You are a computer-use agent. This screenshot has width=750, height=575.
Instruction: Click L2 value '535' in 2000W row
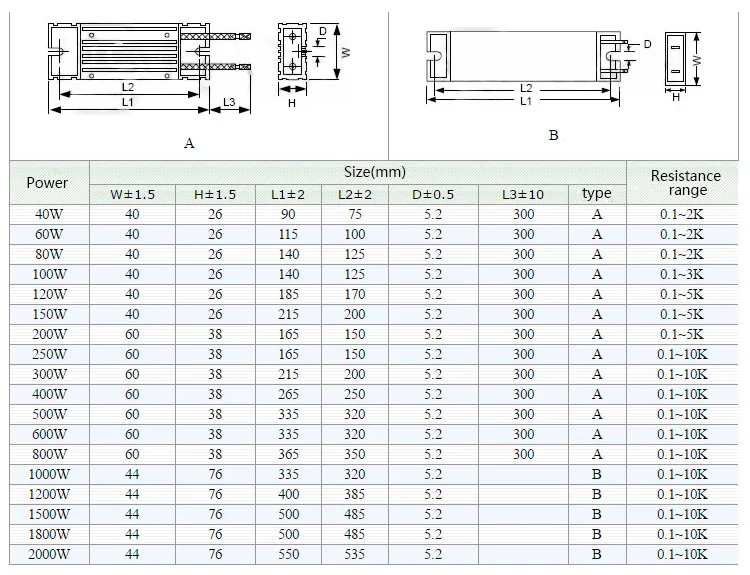point(355,554)
